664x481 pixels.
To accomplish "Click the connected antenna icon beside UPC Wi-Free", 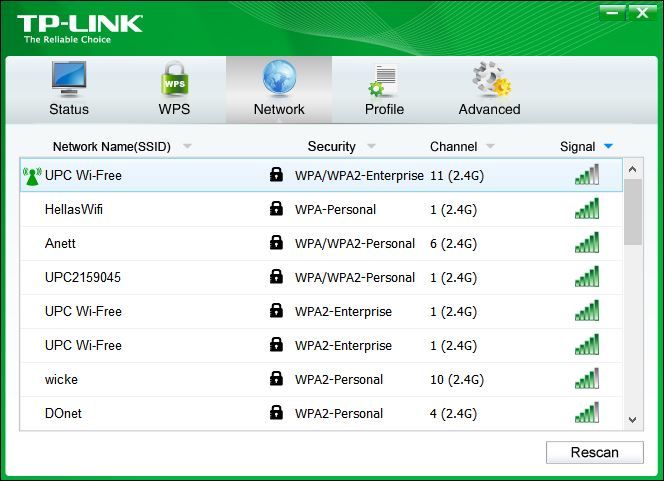I will [x=32, y=176].
